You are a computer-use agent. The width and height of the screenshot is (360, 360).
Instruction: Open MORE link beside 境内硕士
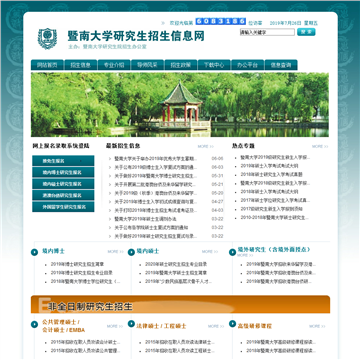coord(210,252)
